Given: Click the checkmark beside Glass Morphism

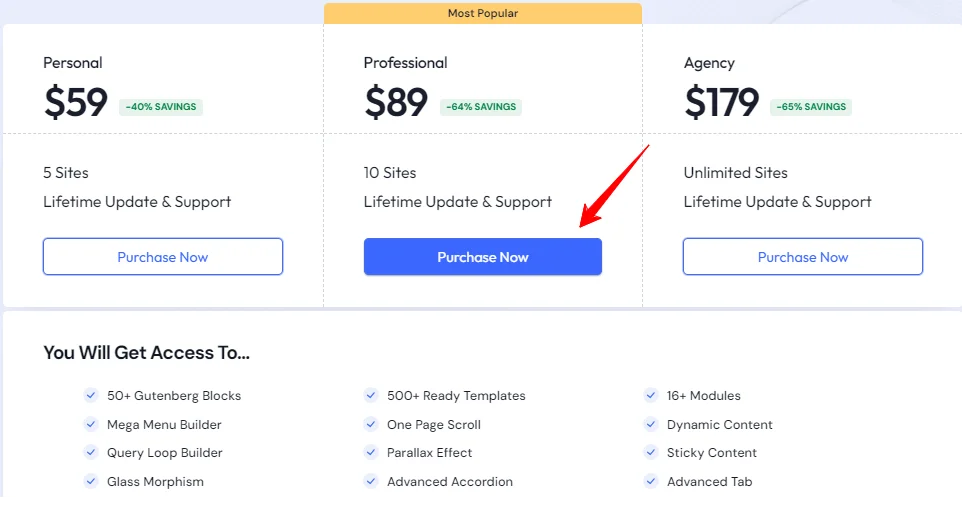Looking at the screenshot, I should [x=91, y=481].
